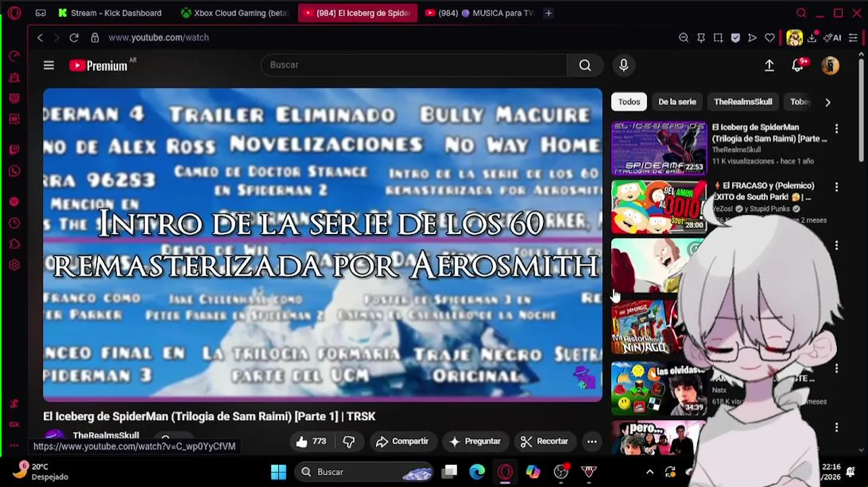This screenshot has width=868, height=487.
Task: Take a snapshot with the capture icon
Action: [x=718, y=38]
